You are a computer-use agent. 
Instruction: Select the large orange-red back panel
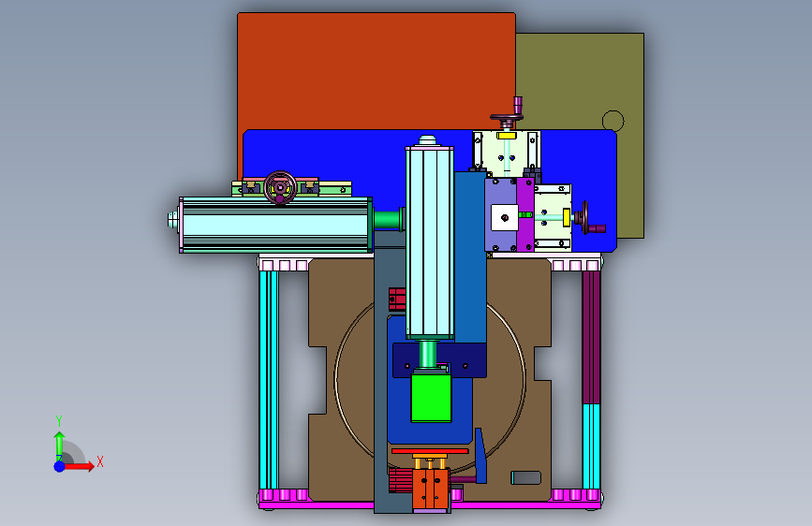(376, 71)
